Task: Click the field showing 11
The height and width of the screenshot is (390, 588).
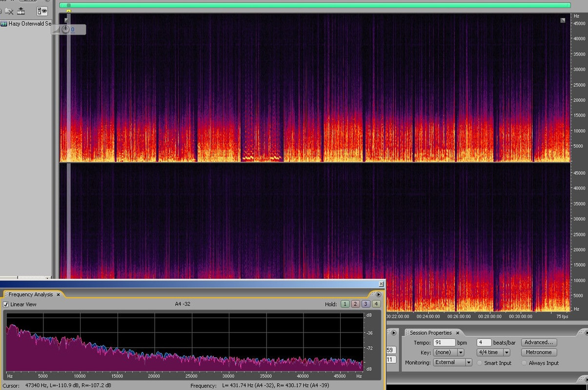Action: [x=391, y=360]
